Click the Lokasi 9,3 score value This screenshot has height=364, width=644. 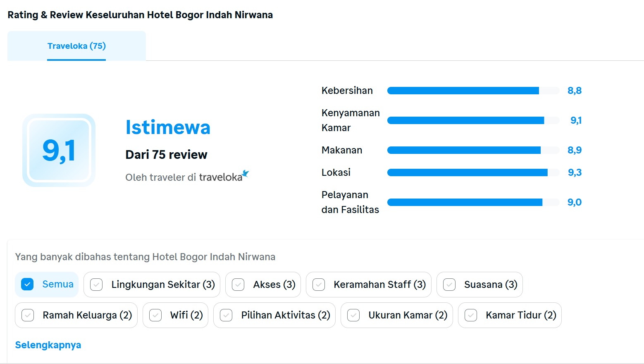pos(575,172)
